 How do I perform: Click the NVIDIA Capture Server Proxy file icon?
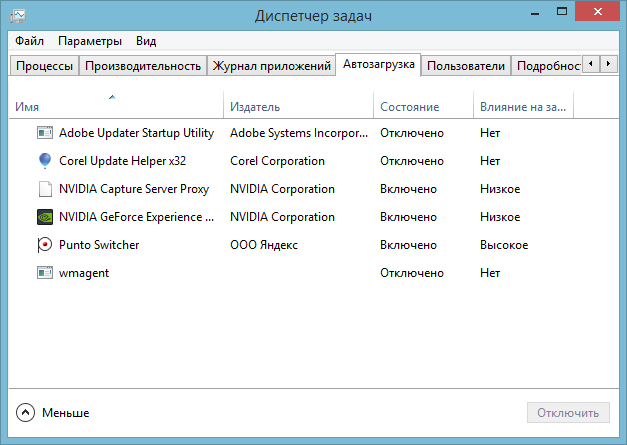click(44, 188)
